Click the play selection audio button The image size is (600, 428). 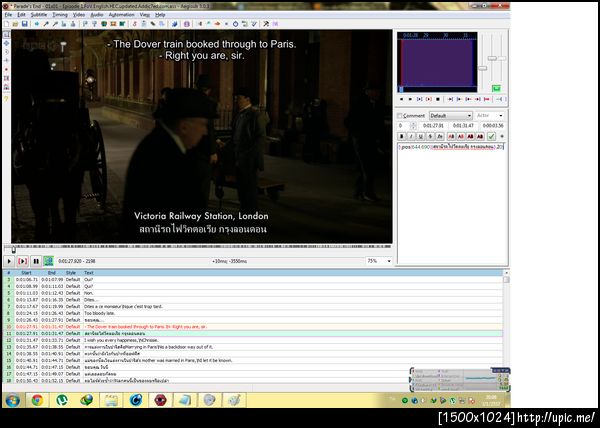tap(419, 99)
